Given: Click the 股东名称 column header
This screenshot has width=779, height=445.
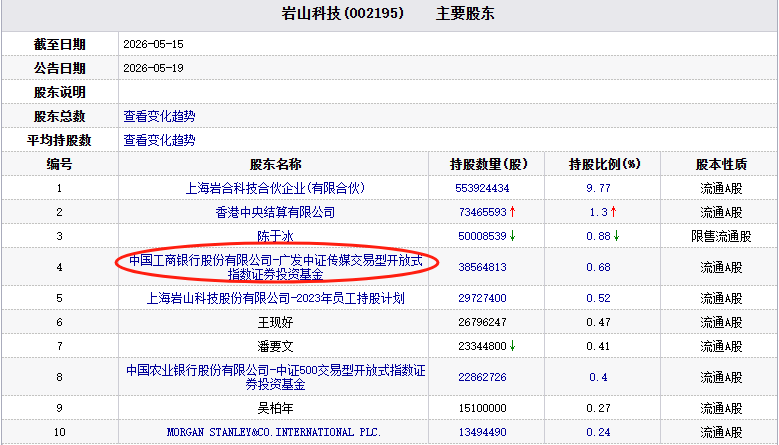Looking at the screenshot, I should 275,164.
